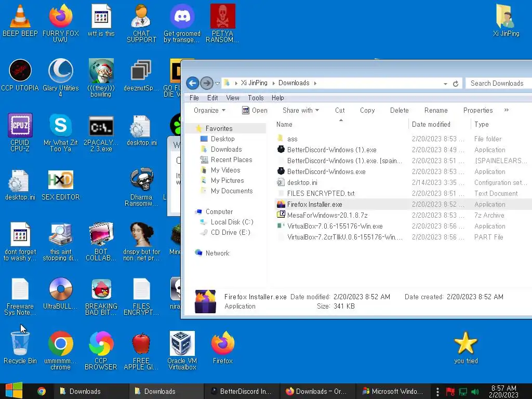This screenshot has height=399, width=532.
Task: Click the Chrome icon in the taskbar
Action: 42,391
